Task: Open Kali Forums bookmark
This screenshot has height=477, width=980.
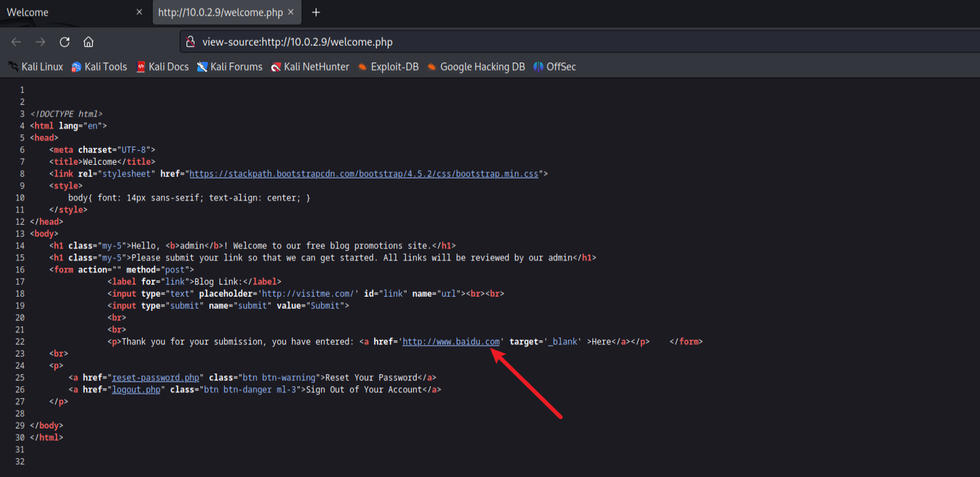Action: tap(230, 67)
